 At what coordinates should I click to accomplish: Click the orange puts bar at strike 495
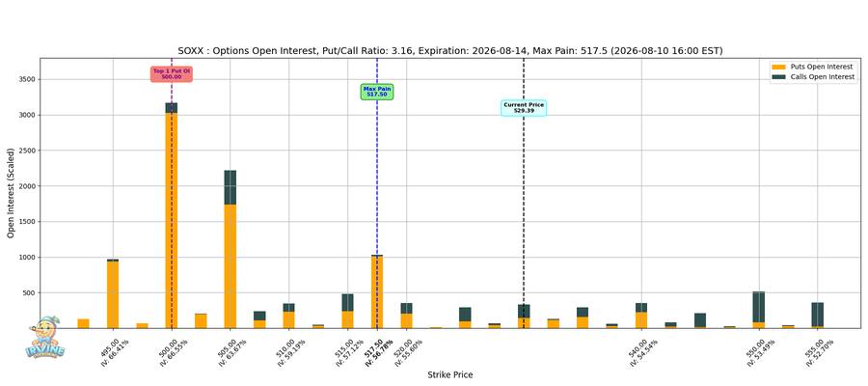coord(113,294)
